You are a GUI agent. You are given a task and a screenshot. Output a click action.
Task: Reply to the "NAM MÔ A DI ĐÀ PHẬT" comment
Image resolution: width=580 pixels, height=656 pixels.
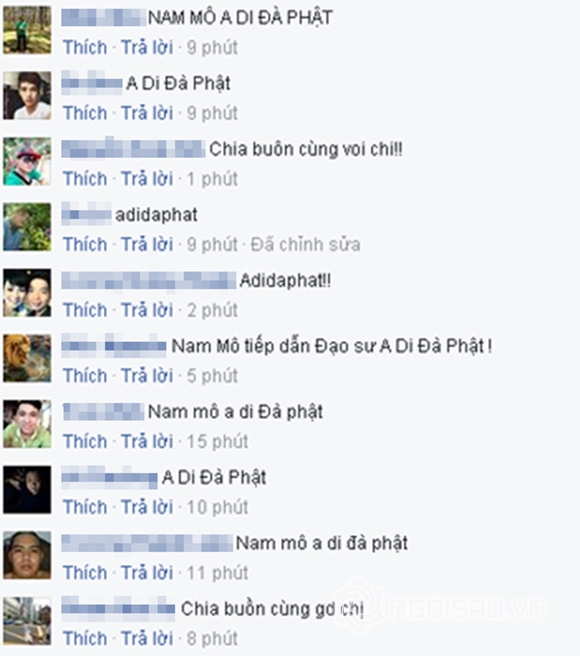[147, 47]
